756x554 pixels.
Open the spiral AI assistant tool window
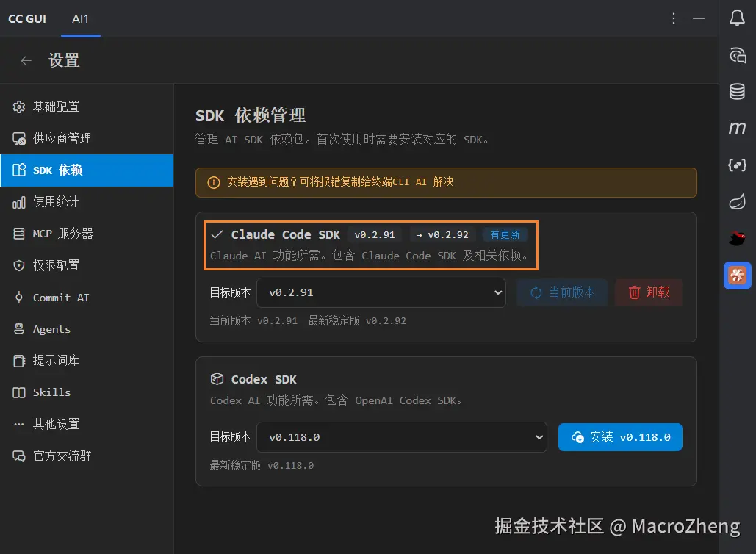click(737, 55)
